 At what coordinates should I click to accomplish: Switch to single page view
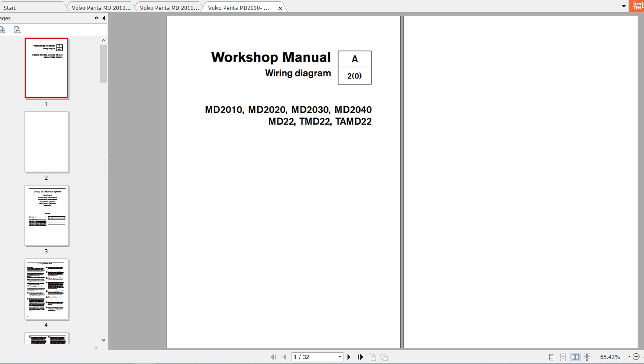coord(551,357)
